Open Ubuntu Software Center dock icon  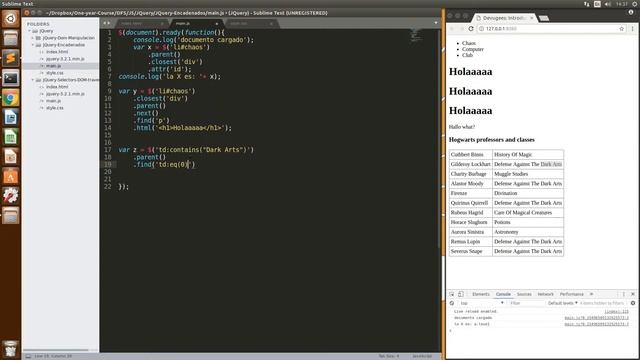[11, 176]
